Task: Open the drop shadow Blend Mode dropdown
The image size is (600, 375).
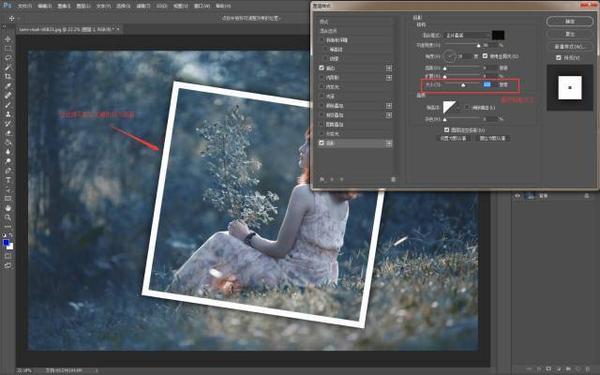Action: click(x=467, y=35)
